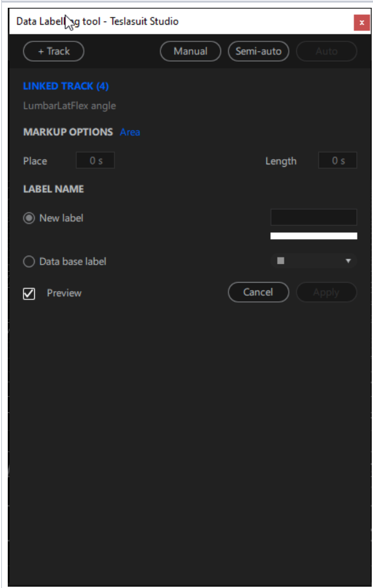The width and height of the screenshot is (373, 588).
Task: Click the Place time input field
Action: click(95, 160)
